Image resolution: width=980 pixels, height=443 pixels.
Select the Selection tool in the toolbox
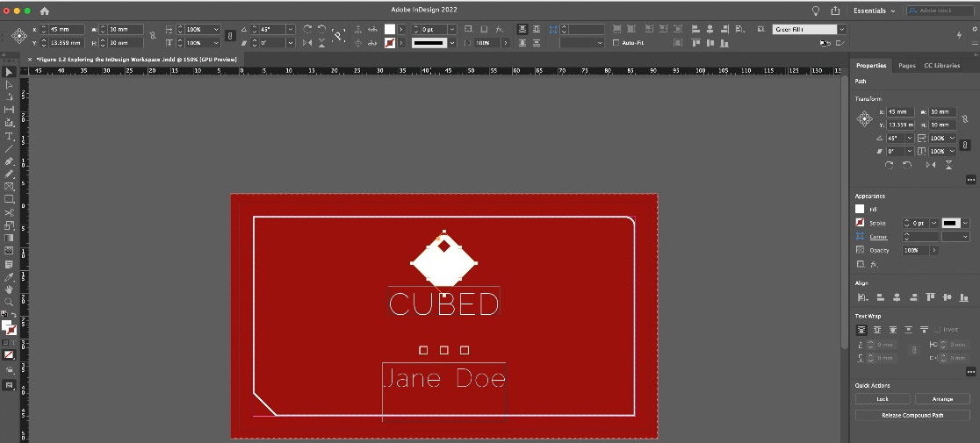pos(9,73)
